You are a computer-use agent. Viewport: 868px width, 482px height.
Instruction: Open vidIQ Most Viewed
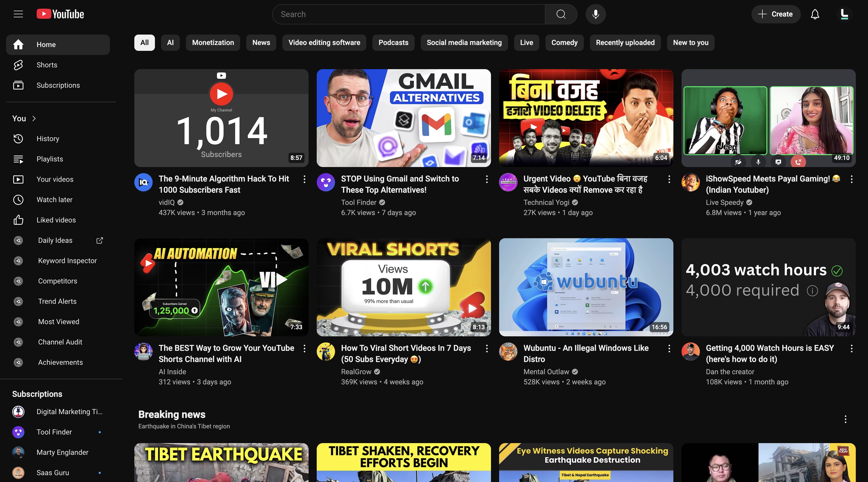pyautogui.click(x=58, y=322)
